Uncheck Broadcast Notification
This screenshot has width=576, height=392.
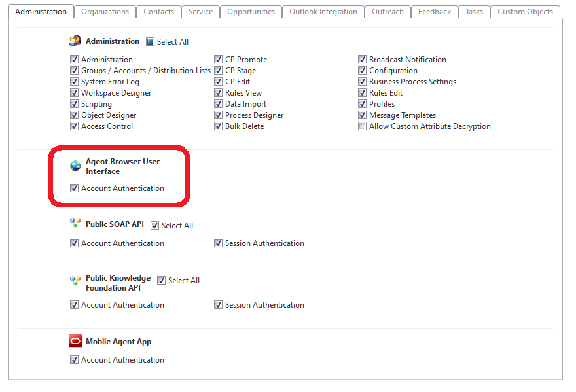pos(362,59)
